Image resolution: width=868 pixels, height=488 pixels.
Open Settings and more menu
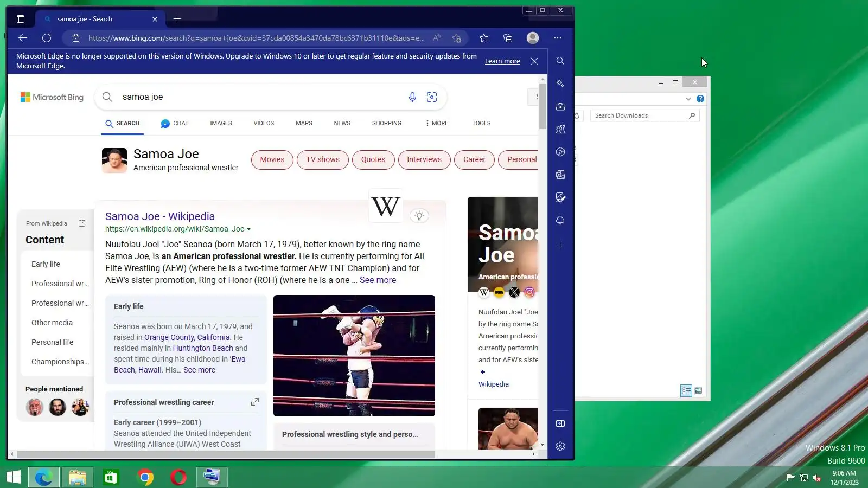(558, 38)
